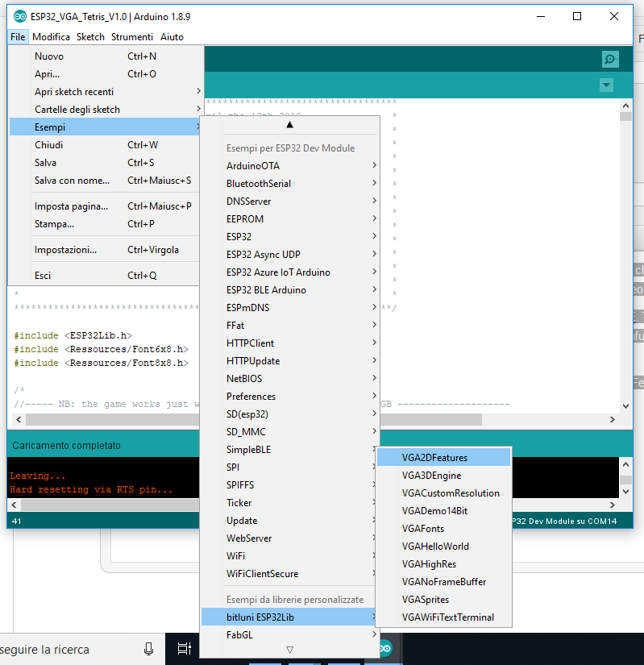644x665 pixels.
Task: Open the VGA2DFeatures example
Action: (443, 458)
